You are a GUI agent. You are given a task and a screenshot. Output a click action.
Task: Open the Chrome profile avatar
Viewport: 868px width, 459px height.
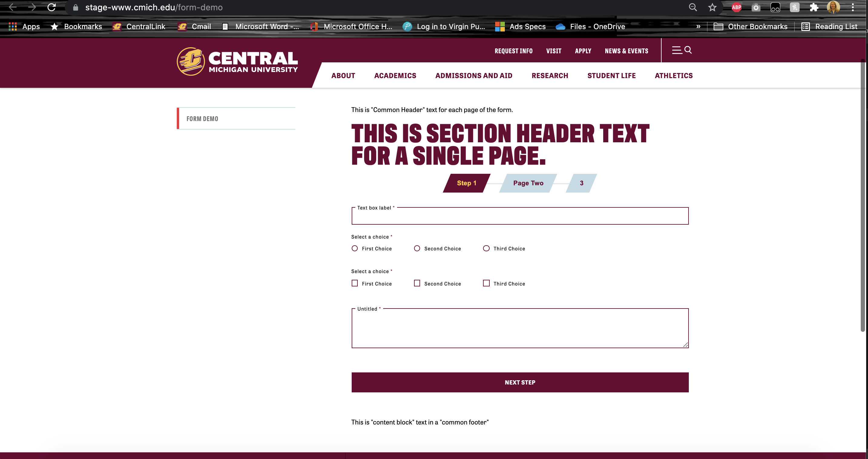(x=833, y=7)
